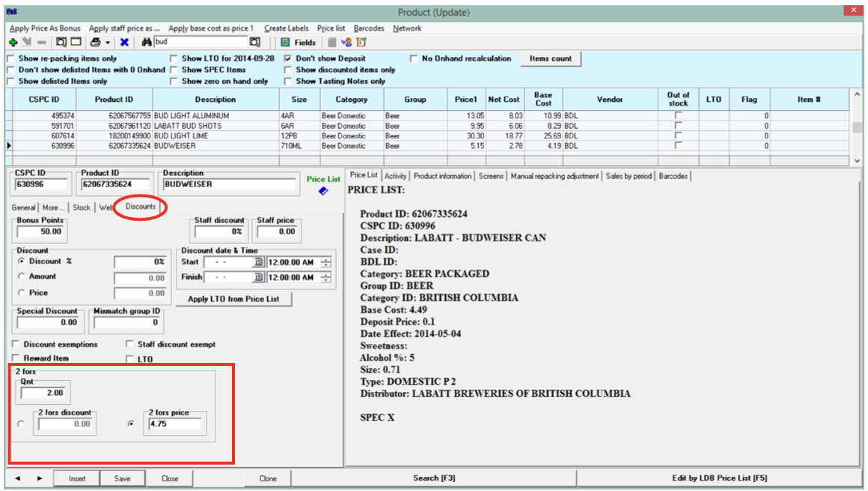Toggle Don't show delisted Items with 0 Onhand
This screenshot has width=868, height=491.
pos(10,70)
